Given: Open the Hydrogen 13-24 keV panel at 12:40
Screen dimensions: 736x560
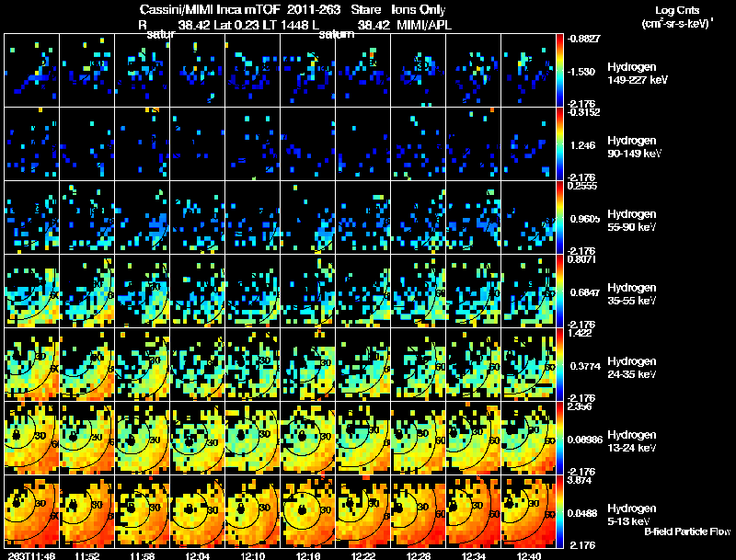Looking at the screenshot, I should tap(528, 438).
